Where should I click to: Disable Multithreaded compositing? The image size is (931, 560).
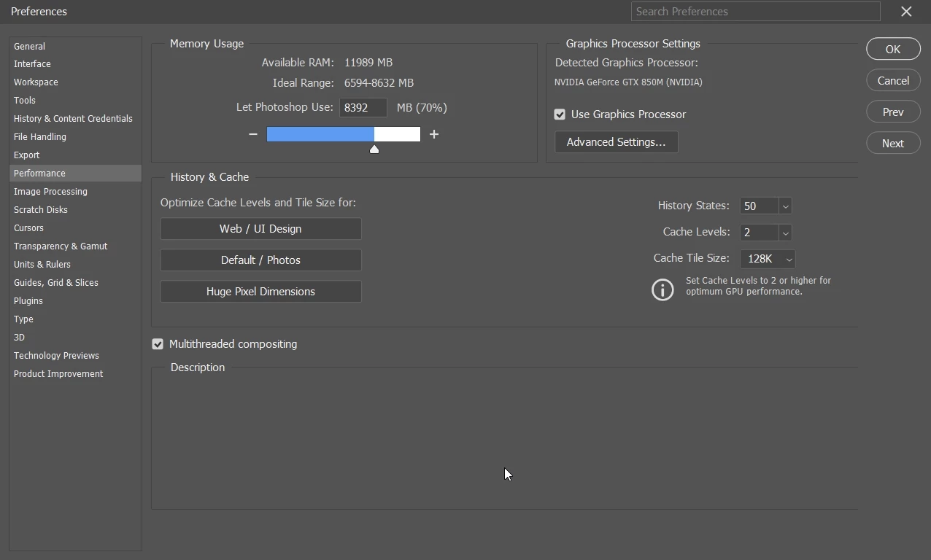pos(158,344)
